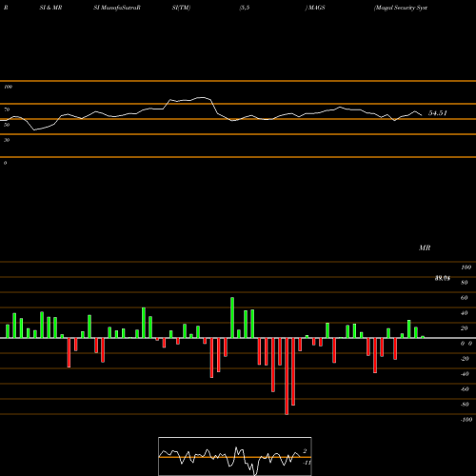Click the 50 level label on RSI panel
The height and width of the screenshot is (476, 476).
tap(7, 125)
